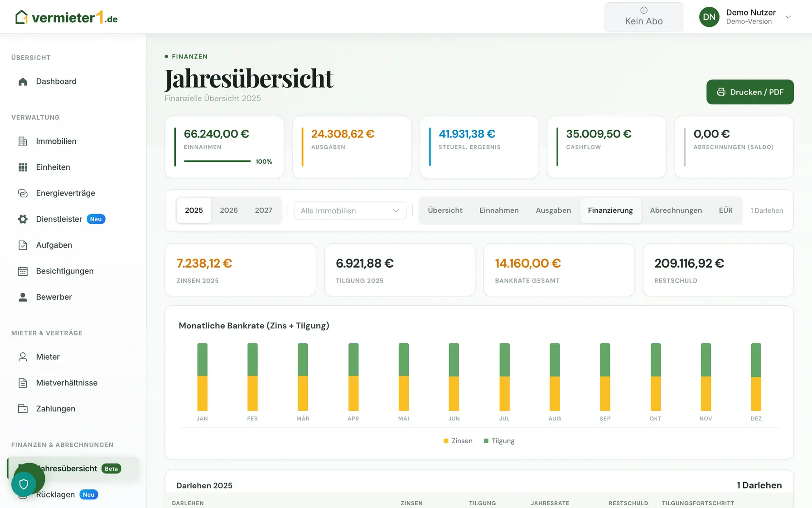Image resolution: width=812 pixels, height=508 pixels.
Task: Select year 2026
Action: tap(229, 210)
